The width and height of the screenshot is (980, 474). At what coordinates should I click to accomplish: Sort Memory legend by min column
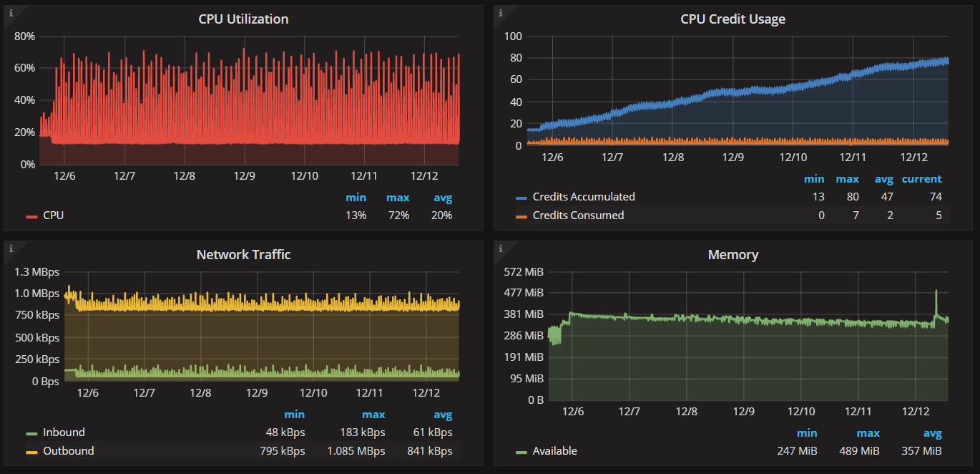pos(807,433)
